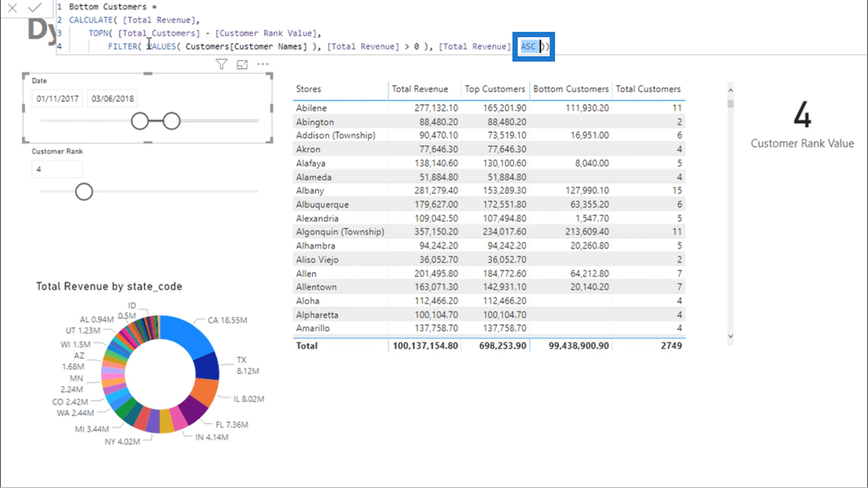Click the end date field 03/06/2018
This screenshot has width=868, height=488.
pyautogui.click(x=112, y=99)
